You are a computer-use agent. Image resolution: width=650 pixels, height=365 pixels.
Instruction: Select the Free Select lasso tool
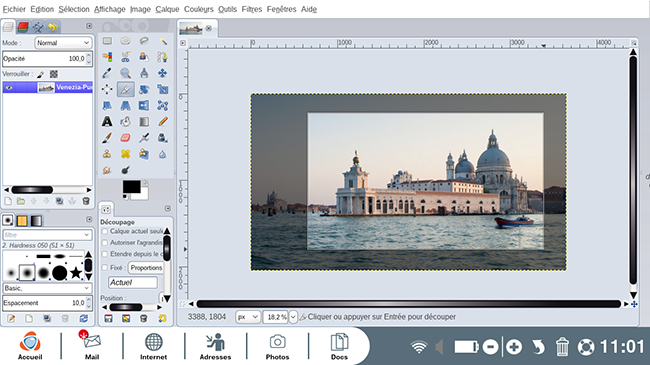144,41
